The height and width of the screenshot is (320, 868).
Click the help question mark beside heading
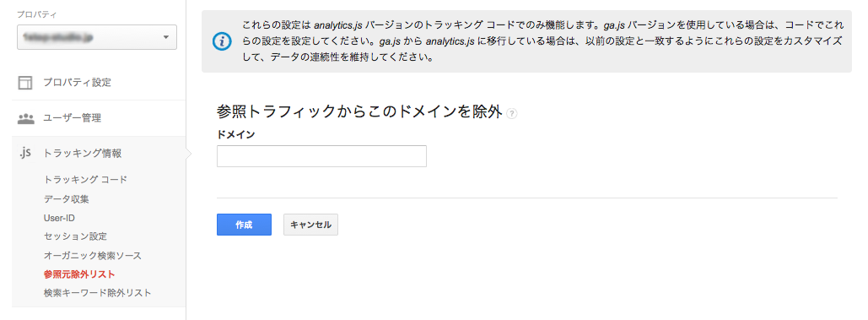pos(511,113)
